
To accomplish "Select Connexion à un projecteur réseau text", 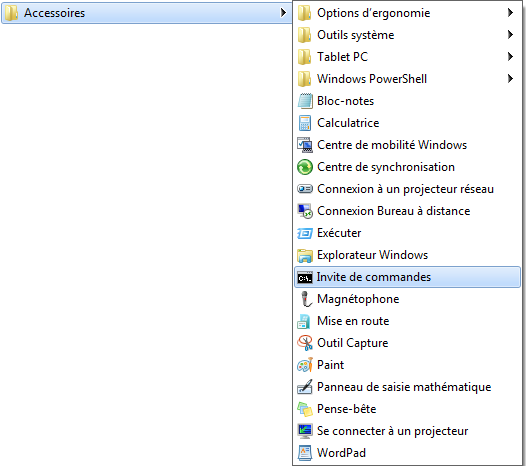I will (x=406, y=189).
